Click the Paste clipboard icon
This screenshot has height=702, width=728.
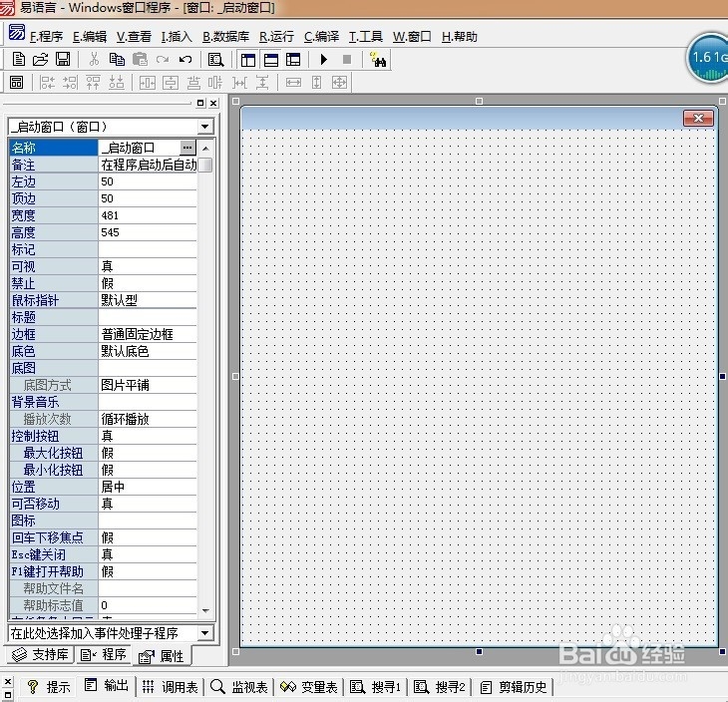tap(140, 60)
